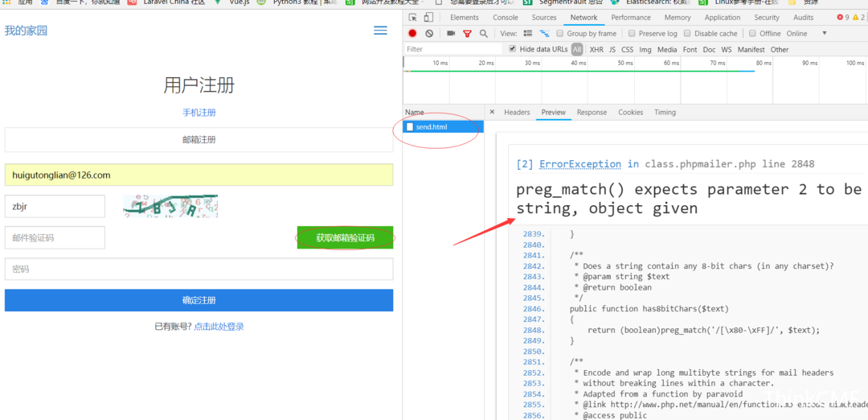Filter requests by Manifest

click(751, 49)
